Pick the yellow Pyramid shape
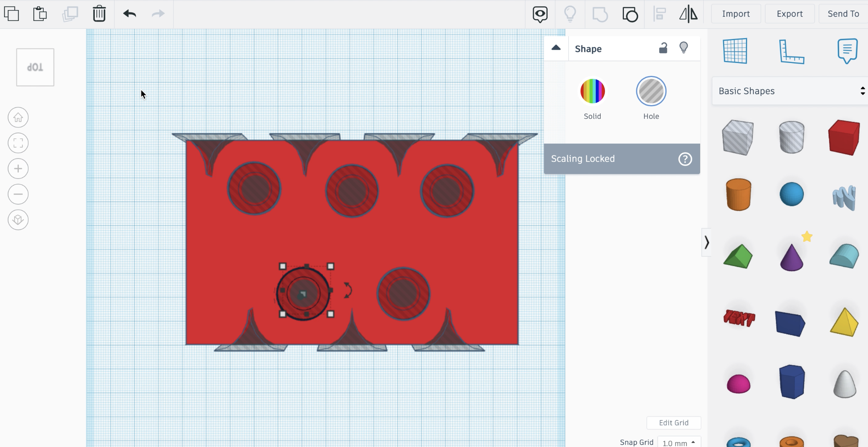The width and height of the screenshot is (868, 447). click(x=844, y=322)
